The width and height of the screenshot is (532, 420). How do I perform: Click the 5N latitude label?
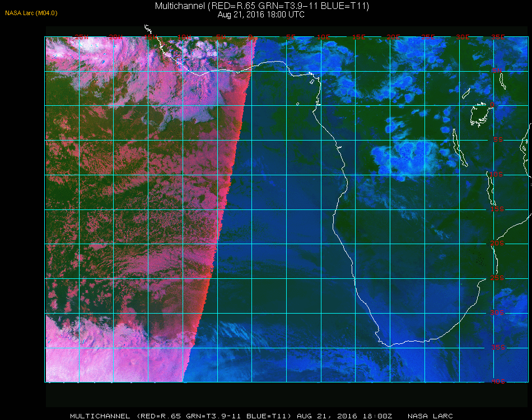pos(497,71)
